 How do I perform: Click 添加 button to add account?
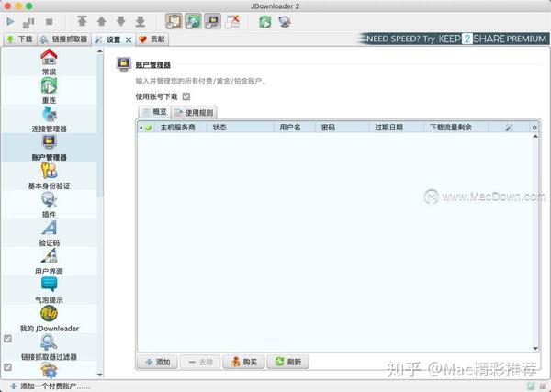(157, 362)
